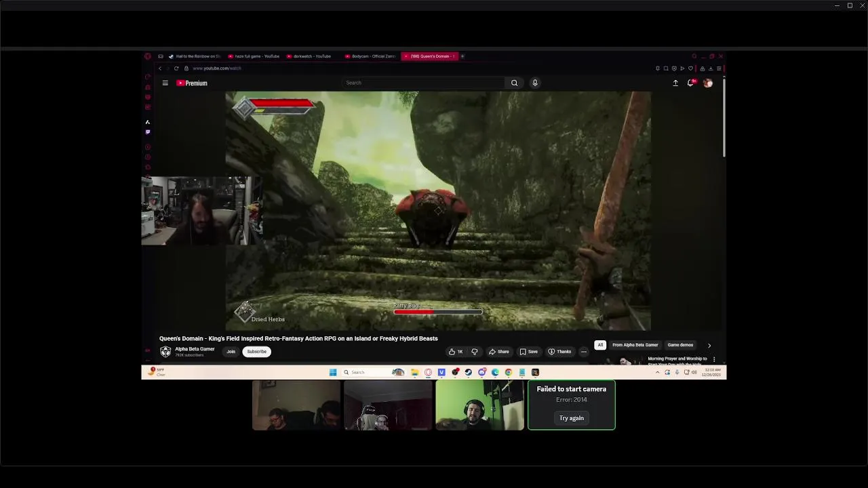The image size is (868, 488).
Task: Click the Thanks button
Action: pyautogui.click(x=559, y=352)
